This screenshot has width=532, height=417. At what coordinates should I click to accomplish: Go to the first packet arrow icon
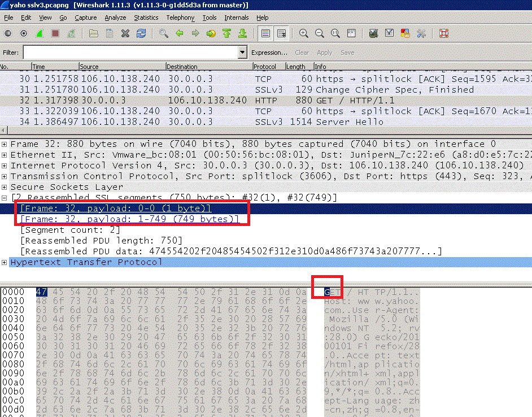pyautogui.click(x=226, y=33)
